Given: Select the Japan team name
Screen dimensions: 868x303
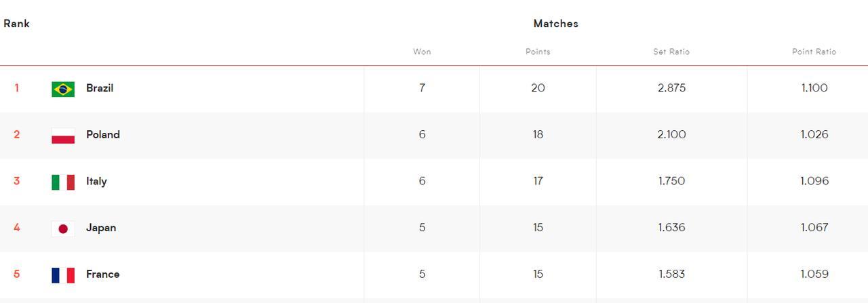Looking at the screenshot, I should pos(101,228).
